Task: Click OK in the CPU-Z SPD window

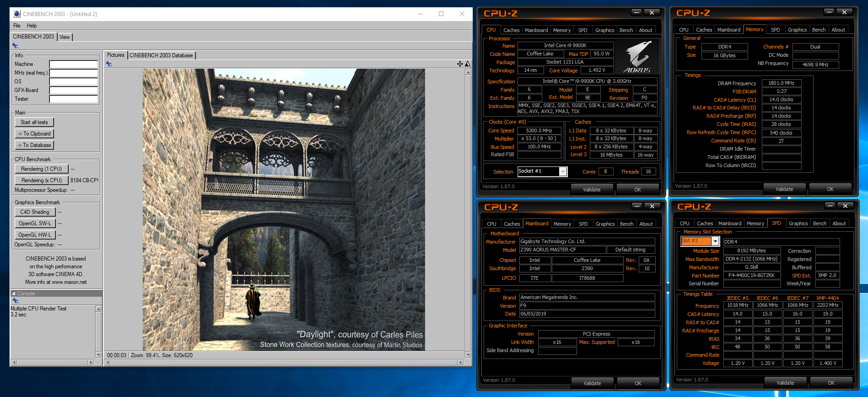Action: click(831, 383)
